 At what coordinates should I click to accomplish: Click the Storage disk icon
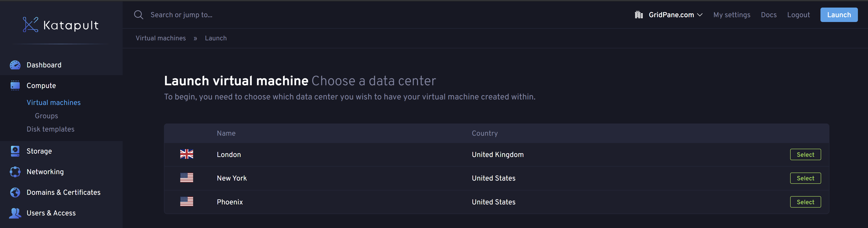click(15, 151)
